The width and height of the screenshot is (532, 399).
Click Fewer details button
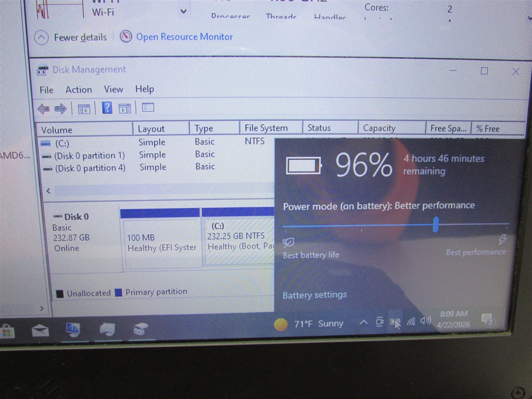tap(80, 37)
